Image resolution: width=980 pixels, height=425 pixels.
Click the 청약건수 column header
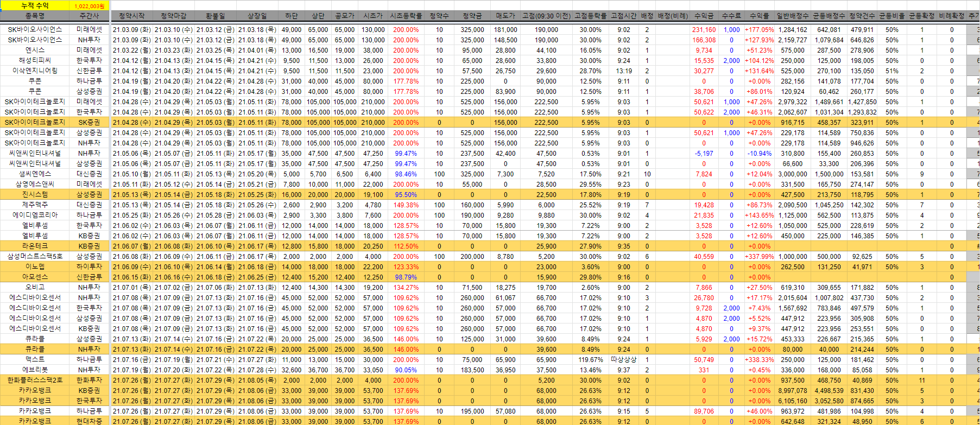point(862,16)
